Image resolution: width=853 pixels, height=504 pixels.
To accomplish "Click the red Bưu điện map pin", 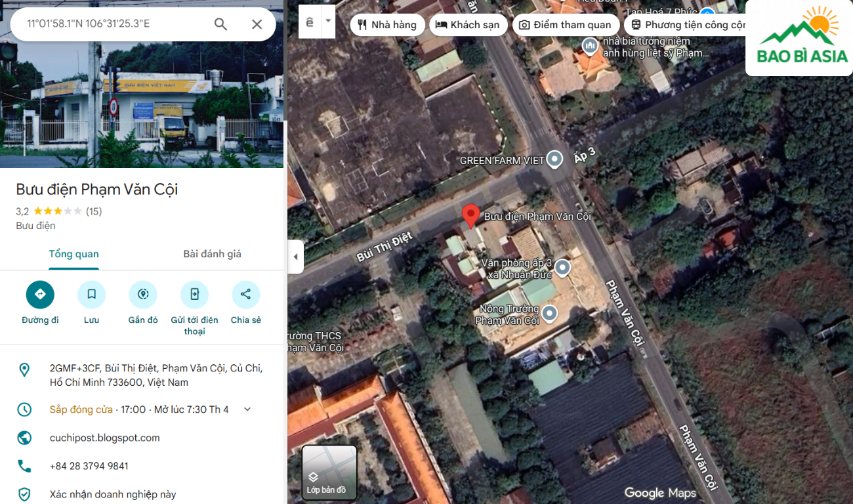I will [470, 215].
